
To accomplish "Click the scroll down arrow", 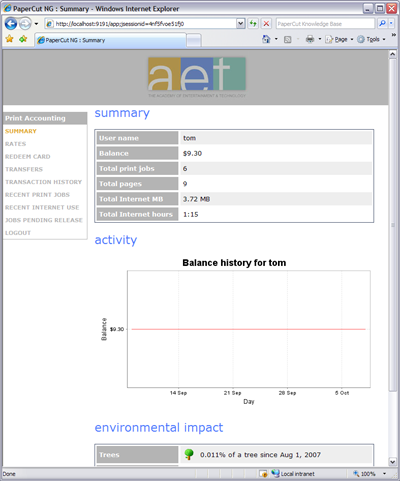I will (x=392, y=462).
